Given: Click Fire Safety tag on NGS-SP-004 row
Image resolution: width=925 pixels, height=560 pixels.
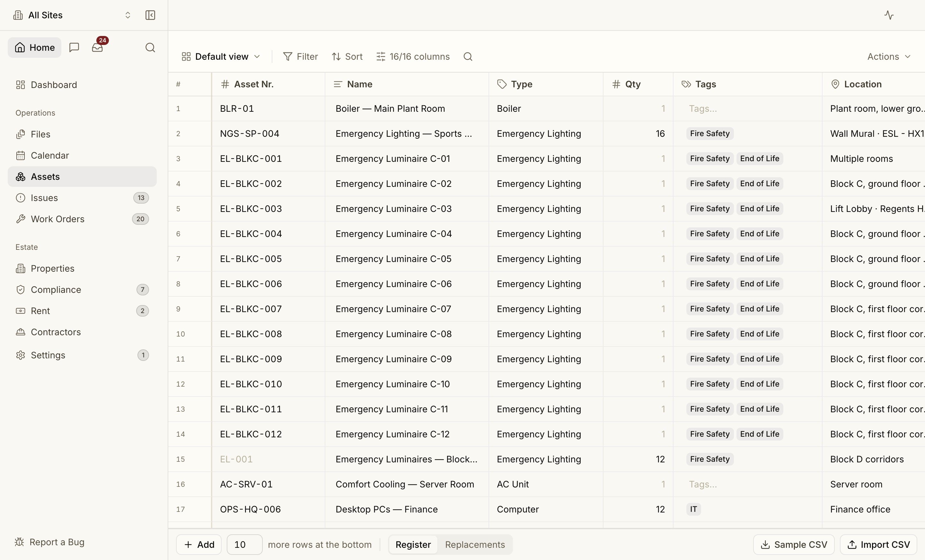Looking at the screenshot, I should 709,134.
